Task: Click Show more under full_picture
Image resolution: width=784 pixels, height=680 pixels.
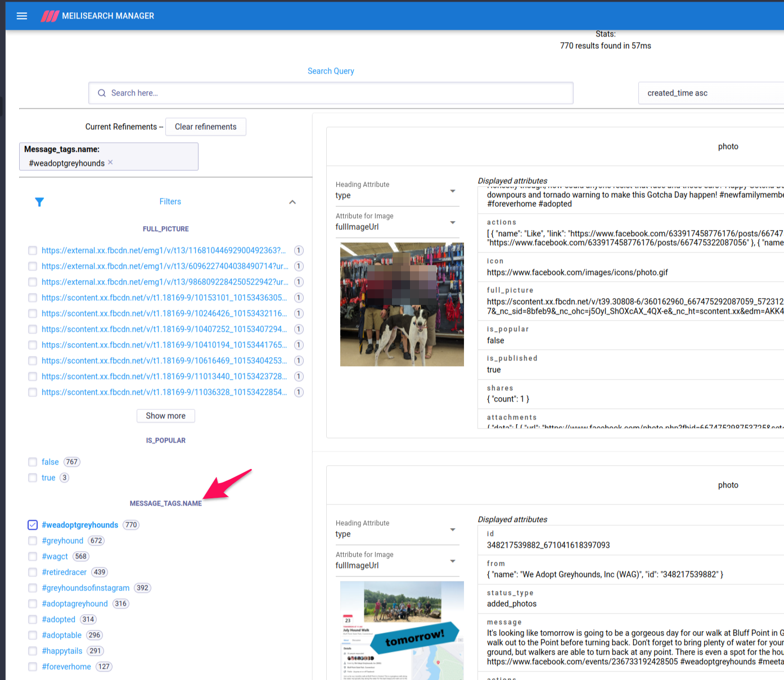Action: coord(165,416)
